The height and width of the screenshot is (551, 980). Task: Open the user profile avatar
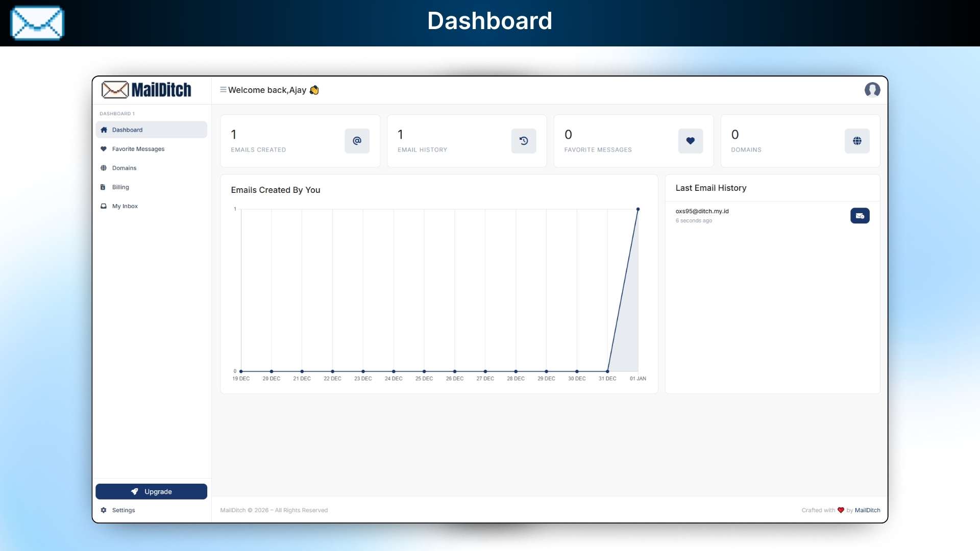(x=872, y=90)
